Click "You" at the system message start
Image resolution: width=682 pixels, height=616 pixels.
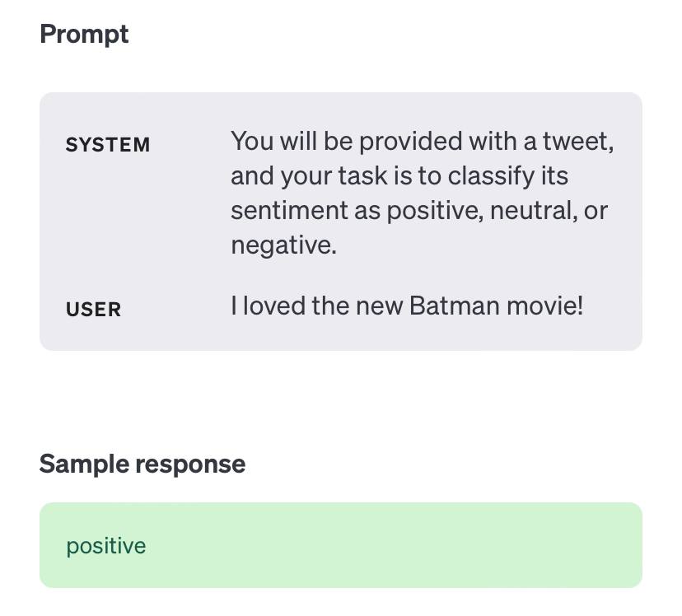point(251,142)
